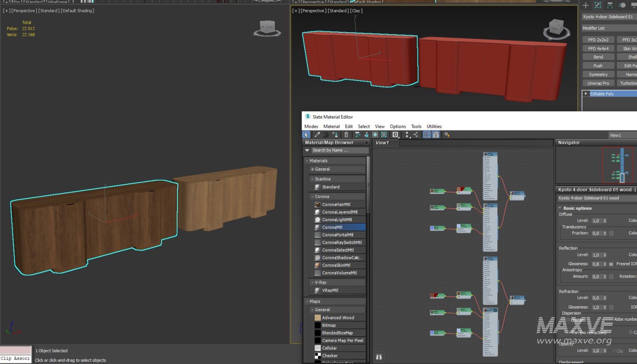Click the trash can delete icon

click(346, 135)
